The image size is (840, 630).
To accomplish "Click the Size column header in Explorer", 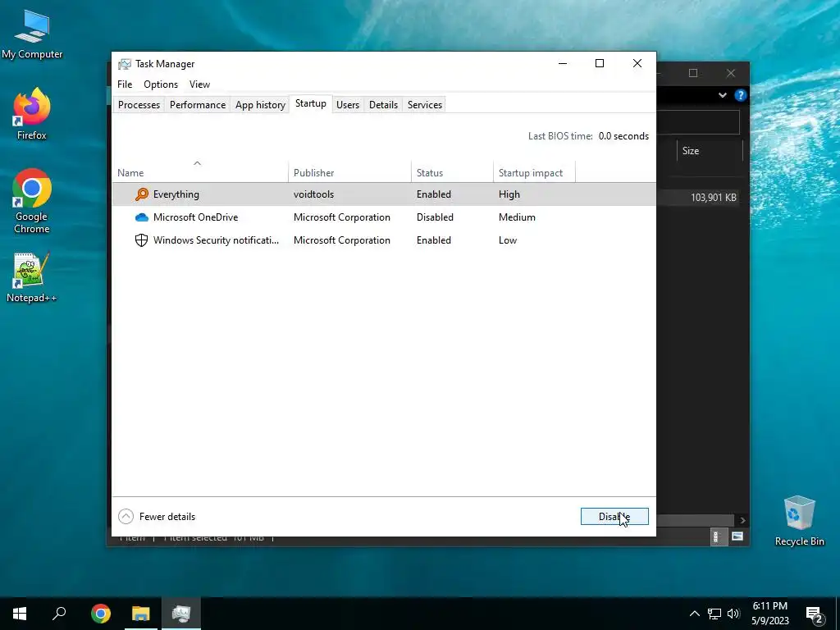I will click(x=710, y=151).
